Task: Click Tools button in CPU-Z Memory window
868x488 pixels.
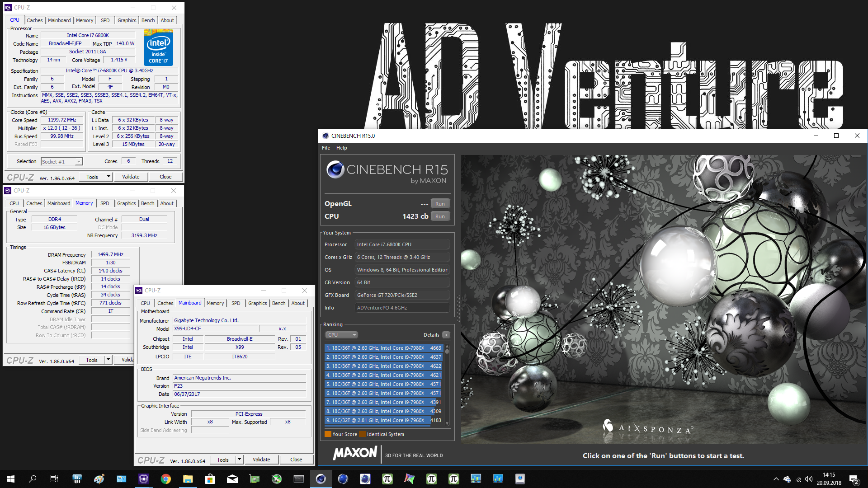Action: (x=92, y=360)
